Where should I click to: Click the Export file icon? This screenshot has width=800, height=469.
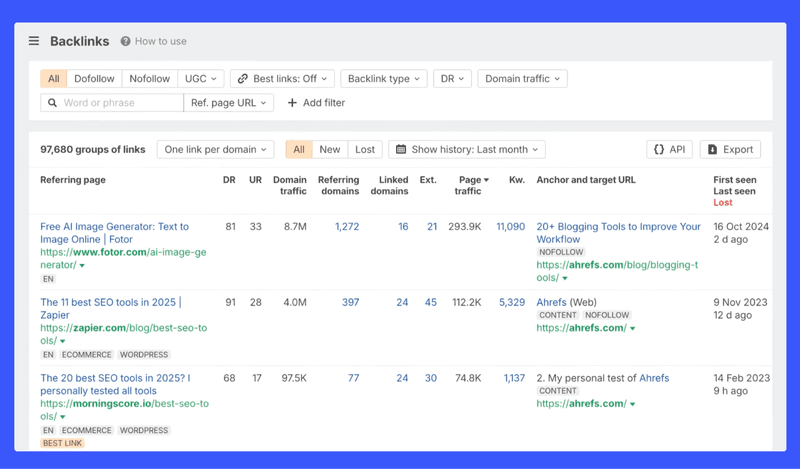click(x=712, y=150)
